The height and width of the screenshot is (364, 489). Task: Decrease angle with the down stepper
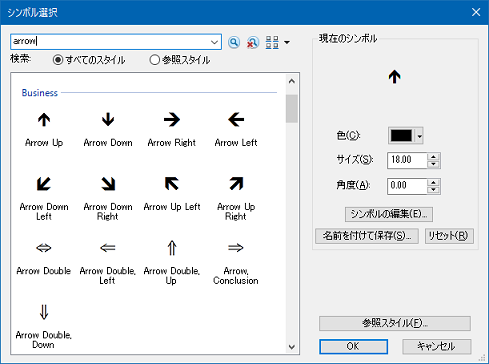(433, 190)
